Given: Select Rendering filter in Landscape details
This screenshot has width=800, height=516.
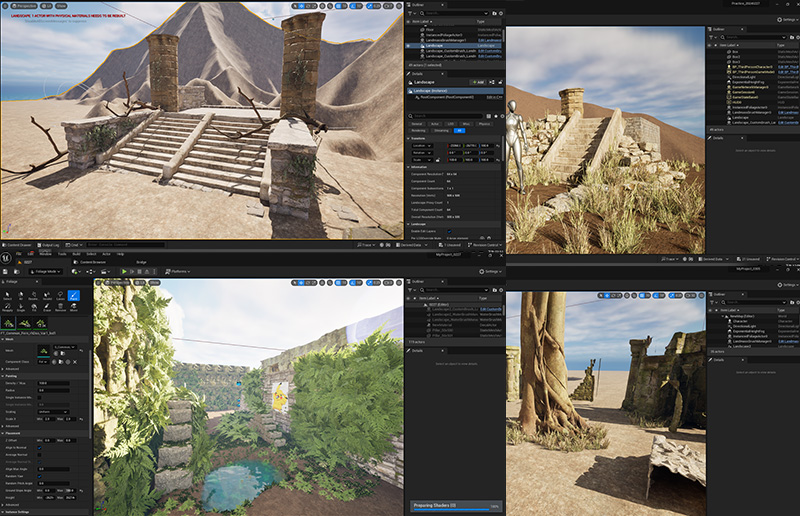Looking at the screenshot, I should [418, 131].
